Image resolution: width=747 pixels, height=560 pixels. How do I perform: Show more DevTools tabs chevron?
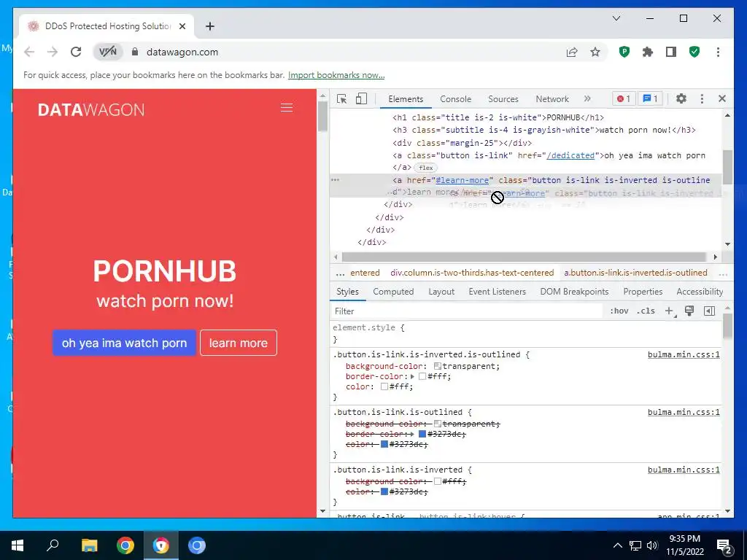pos(587,98)
